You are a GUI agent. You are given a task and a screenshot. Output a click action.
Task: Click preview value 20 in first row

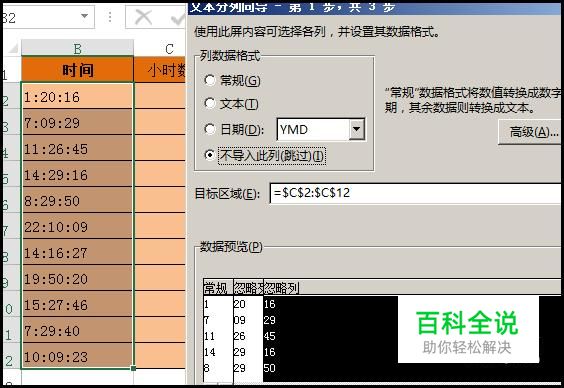[x=239, y=304]
